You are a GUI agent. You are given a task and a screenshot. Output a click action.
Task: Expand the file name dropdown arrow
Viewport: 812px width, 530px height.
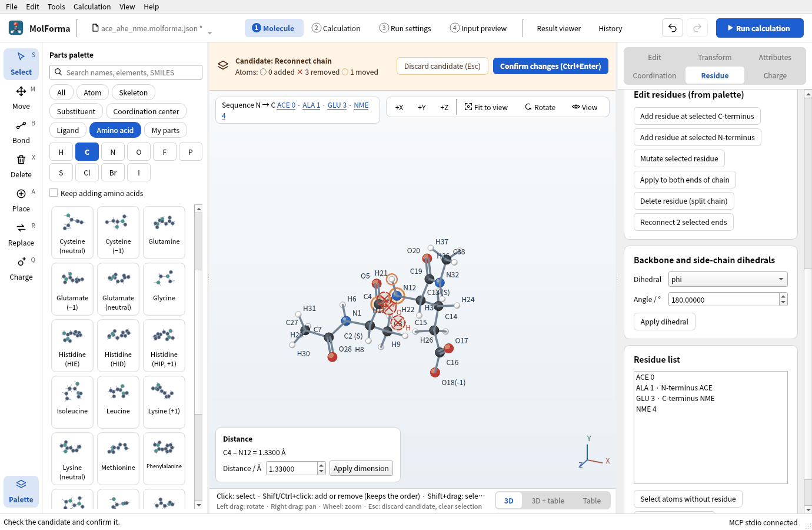[209, 33]
